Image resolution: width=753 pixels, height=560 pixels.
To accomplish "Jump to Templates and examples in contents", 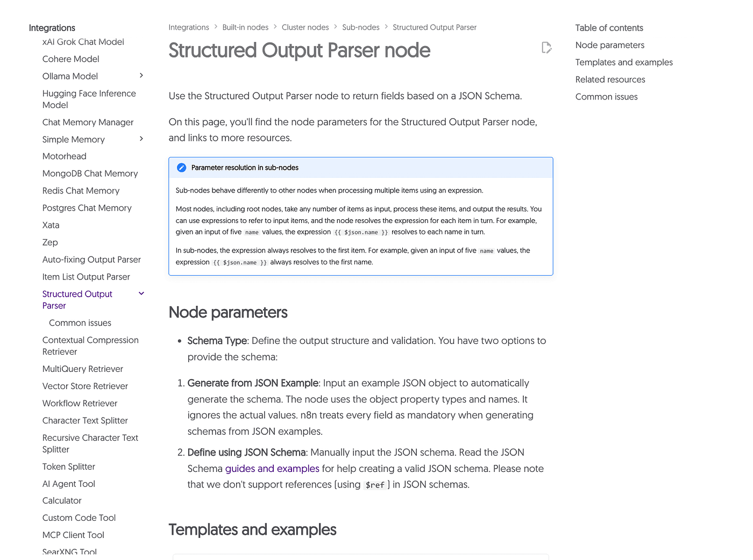I will 623,62.
